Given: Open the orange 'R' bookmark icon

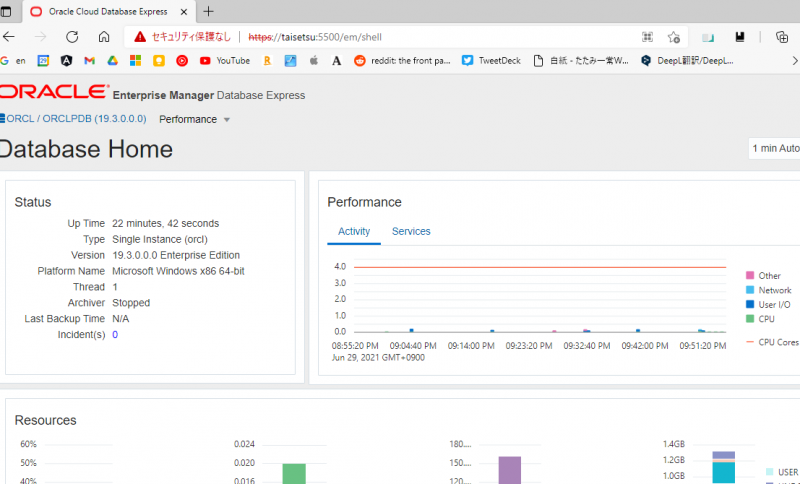Looking at the screenshot, I should tap(267, 61).
